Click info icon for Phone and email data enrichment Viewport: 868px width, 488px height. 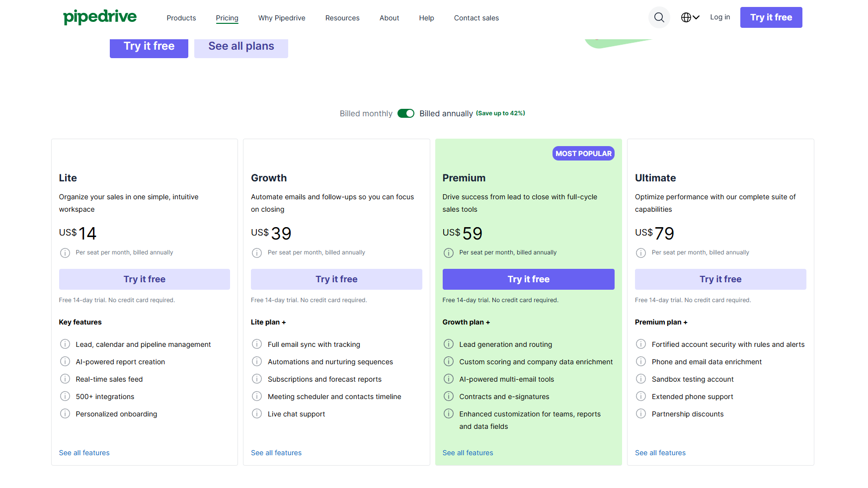641,361
